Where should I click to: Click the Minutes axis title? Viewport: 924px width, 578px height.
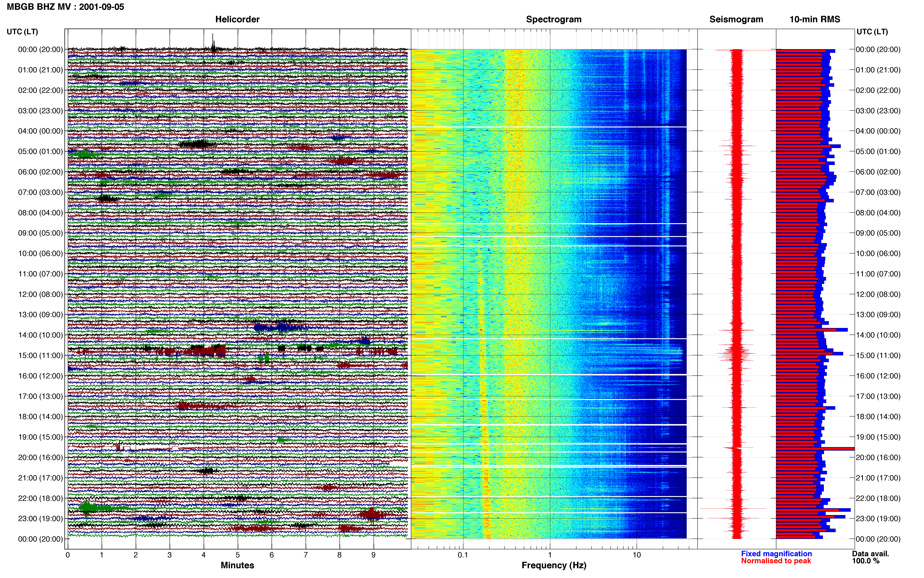pyautogui.click(x=237, y=565)
